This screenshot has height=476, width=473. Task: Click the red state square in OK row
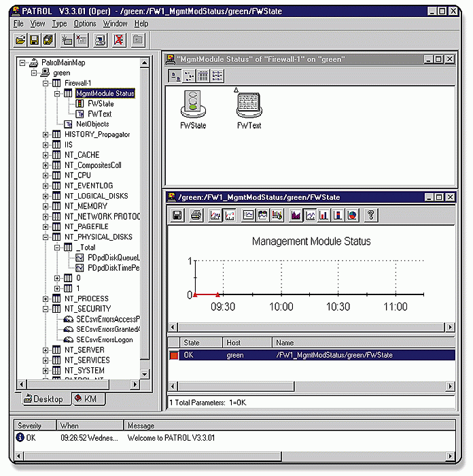point(174,355)
